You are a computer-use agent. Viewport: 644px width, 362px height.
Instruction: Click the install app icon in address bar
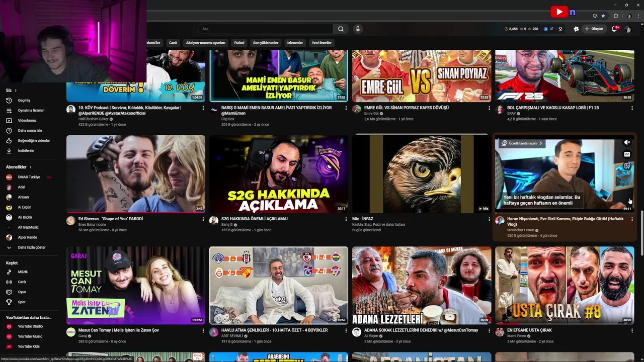[x=595, y=16]
